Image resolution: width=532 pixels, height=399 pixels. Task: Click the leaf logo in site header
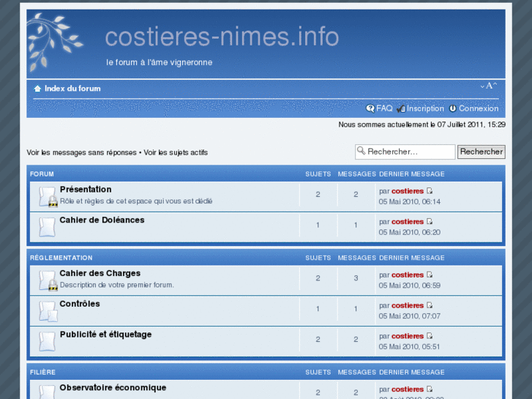pos(54,42)
